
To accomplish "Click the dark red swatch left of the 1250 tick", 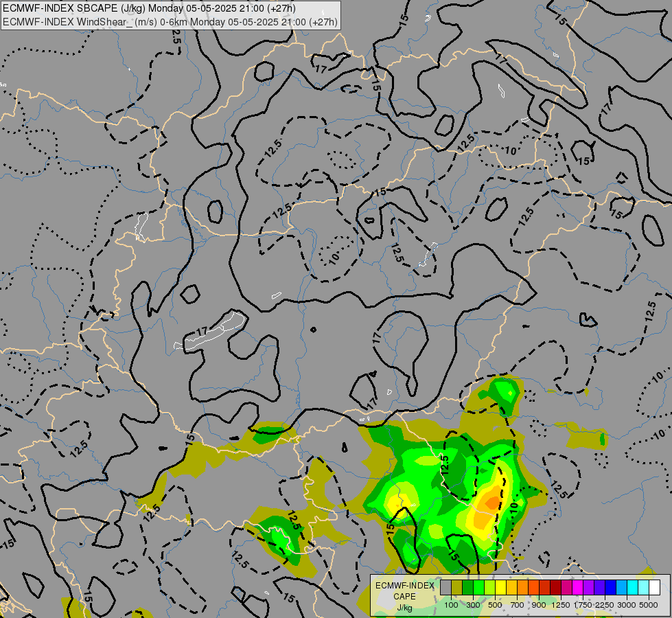I will click(555, 588).
